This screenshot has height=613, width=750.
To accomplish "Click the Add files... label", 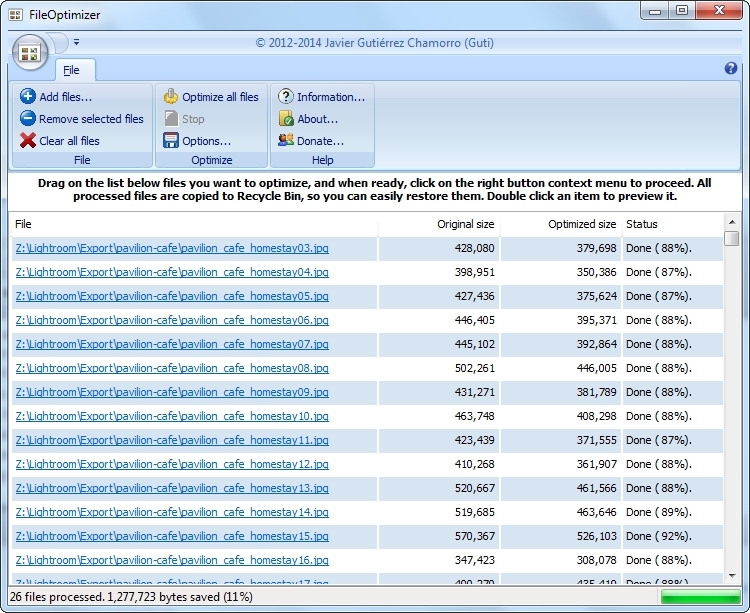I will tap(66, 97).
